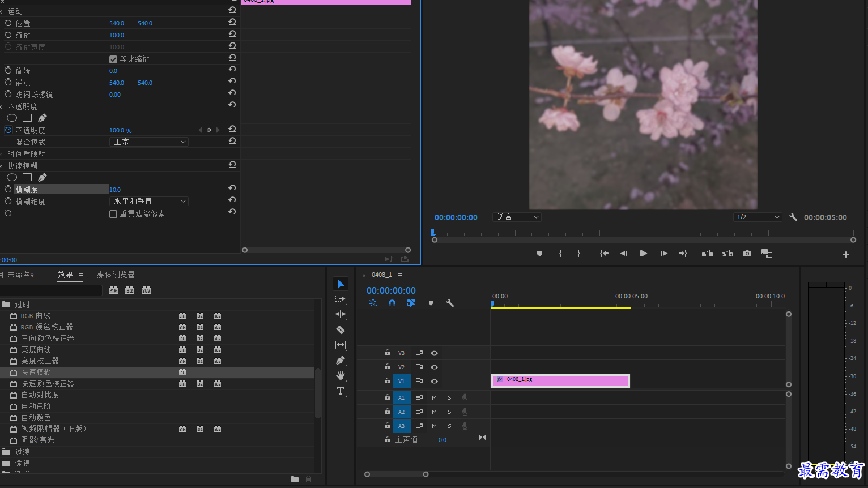Select the Type tool
Image resolution: width=868 pixels, height=488 pixels.
(x=341, y=391)
